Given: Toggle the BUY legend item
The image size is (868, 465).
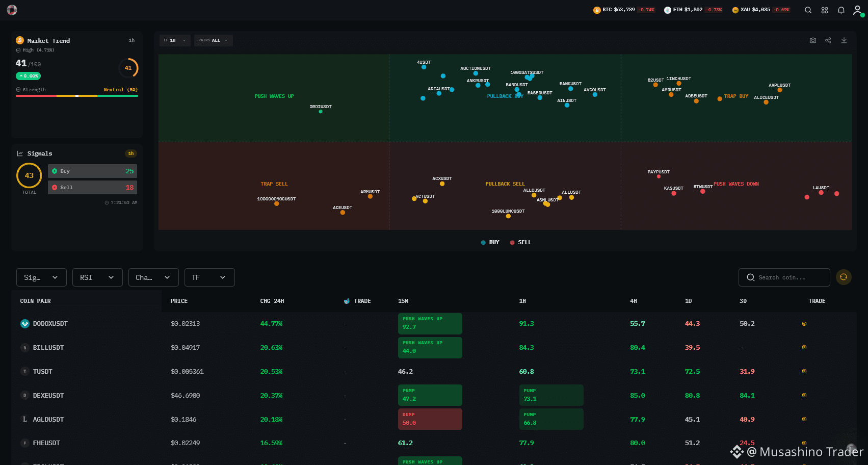Looking at the screenshot, I should pyautogui.click(x=490, y=243).
